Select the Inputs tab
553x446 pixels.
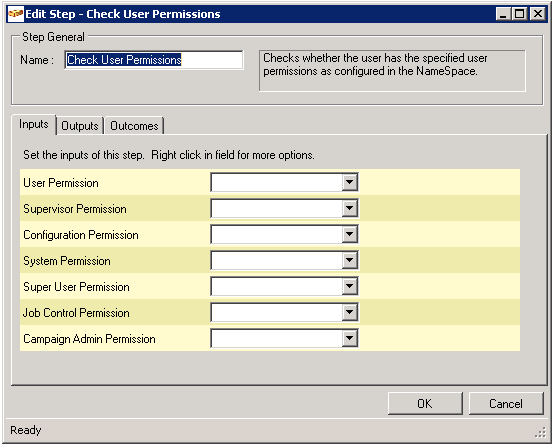click(34, 124)
